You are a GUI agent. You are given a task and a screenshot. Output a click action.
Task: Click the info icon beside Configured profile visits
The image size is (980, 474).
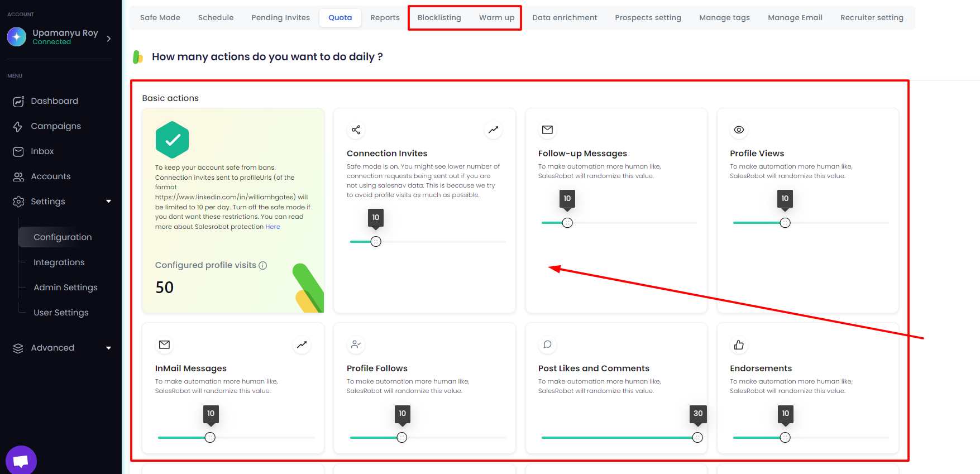coord(263,266)
